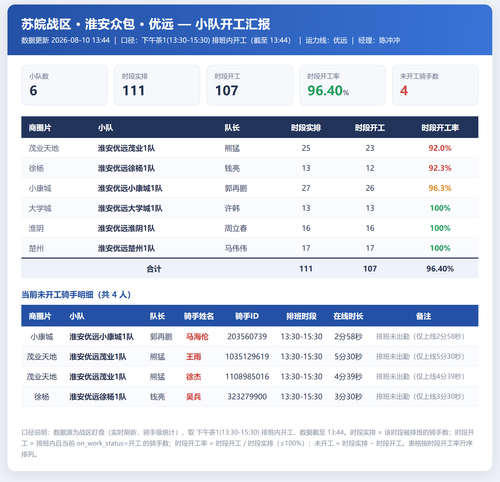Image resolution: width=500 pixels, height=482 pixels.
Task: Click rider ID '1035129619'
Action: click(247, 357)
